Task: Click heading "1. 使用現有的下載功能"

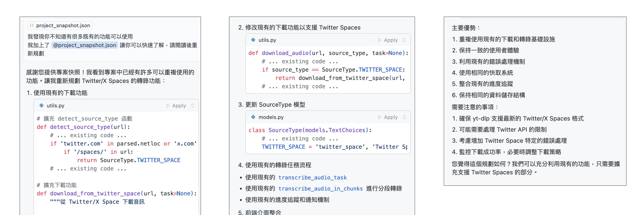Action: 57,93
